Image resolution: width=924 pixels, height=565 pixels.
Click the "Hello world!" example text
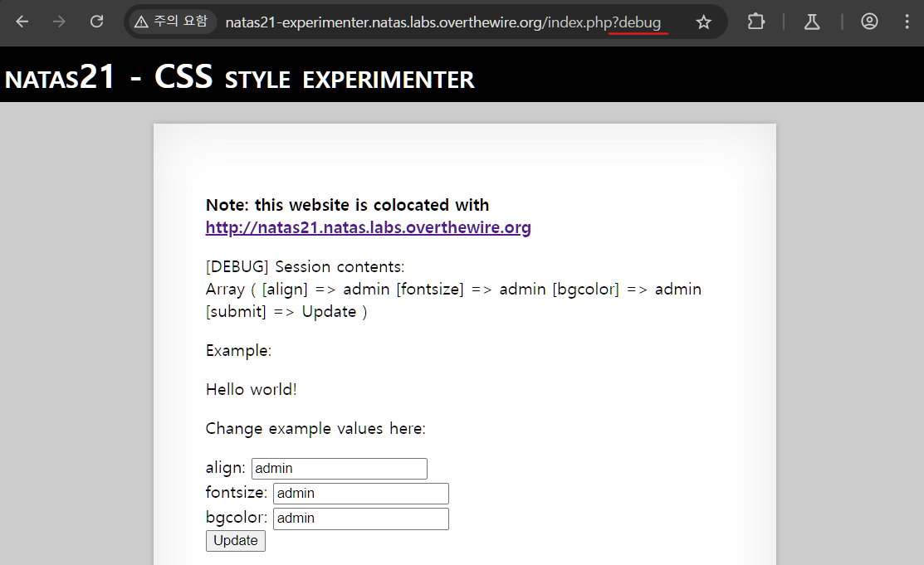251,390
